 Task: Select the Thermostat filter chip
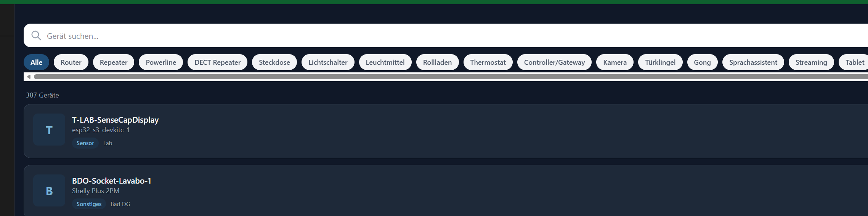488,62
